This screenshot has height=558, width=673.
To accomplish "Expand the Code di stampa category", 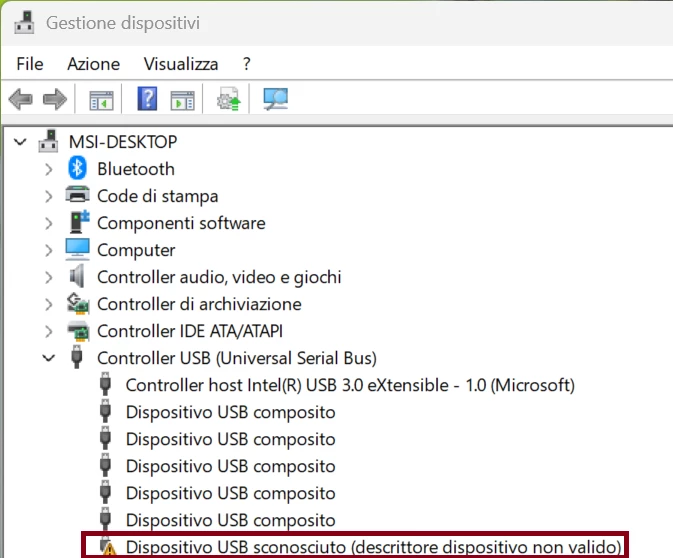I will point(49,196).
